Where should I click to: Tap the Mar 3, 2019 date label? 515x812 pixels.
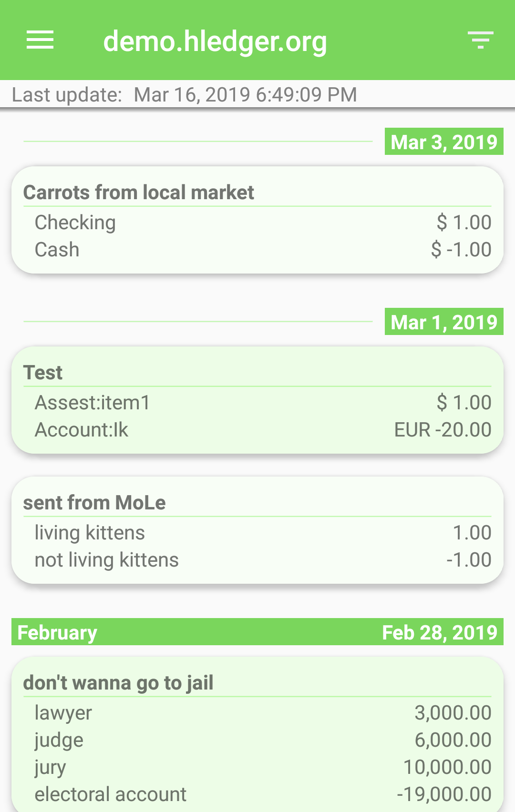tap(443, 142)
